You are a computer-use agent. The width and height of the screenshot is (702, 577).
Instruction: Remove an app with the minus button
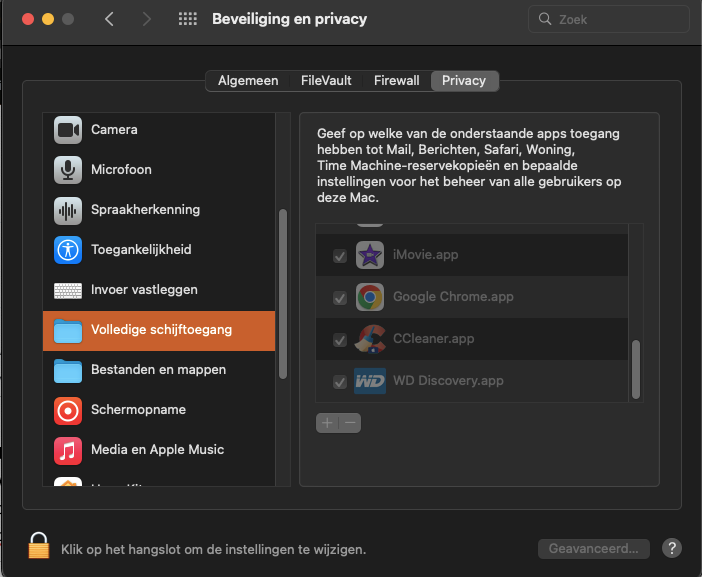click(x=350, y=423)
